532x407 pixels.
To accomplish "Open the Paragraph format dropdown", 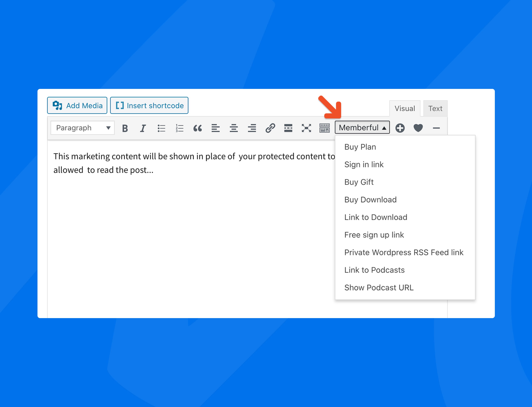I will [82, 128].
